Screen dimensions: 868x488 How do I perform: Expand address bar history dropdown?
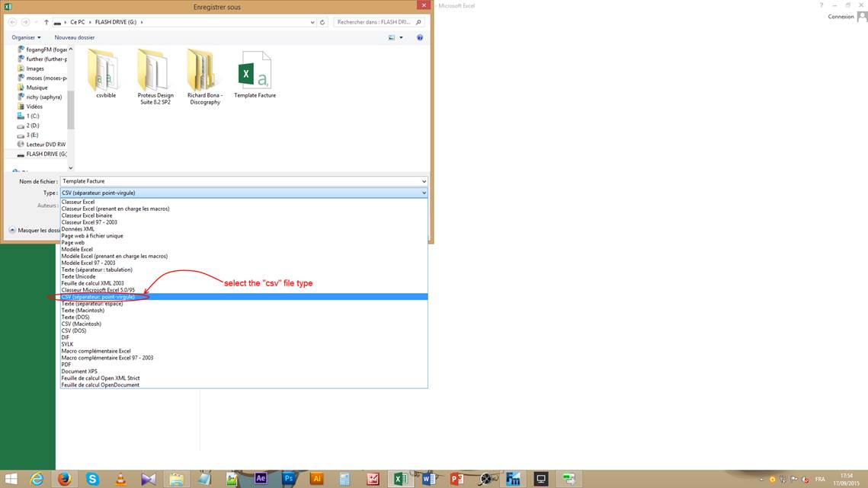(x=312, y=22)
